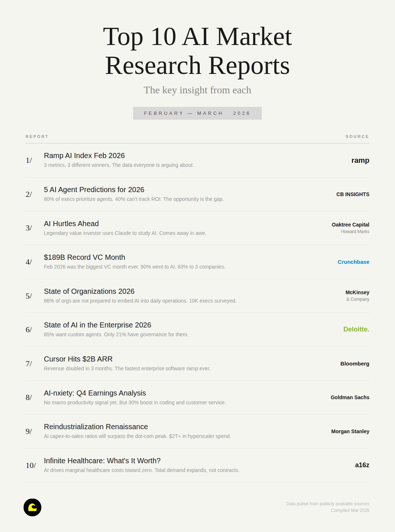Click rank number '1/'
Viewport: 395px width, 532px height.
[29, 160]
